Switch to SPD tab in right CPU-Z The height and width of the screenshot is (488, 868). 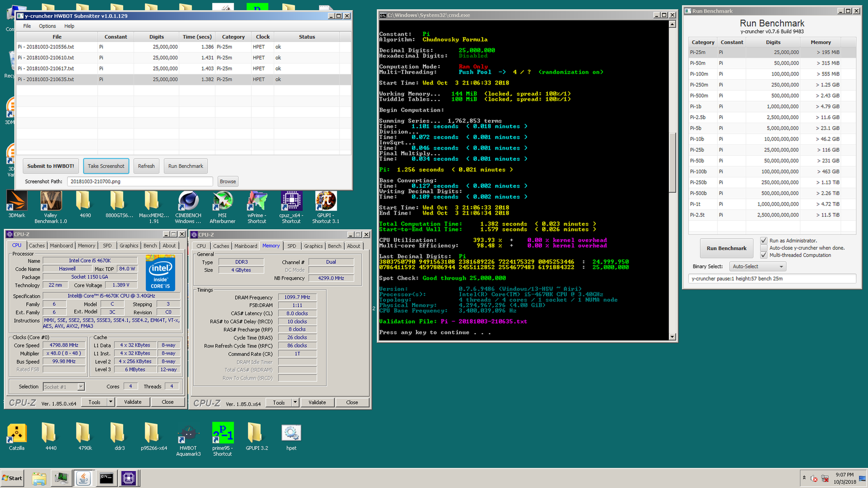click(x=292, y=246)
